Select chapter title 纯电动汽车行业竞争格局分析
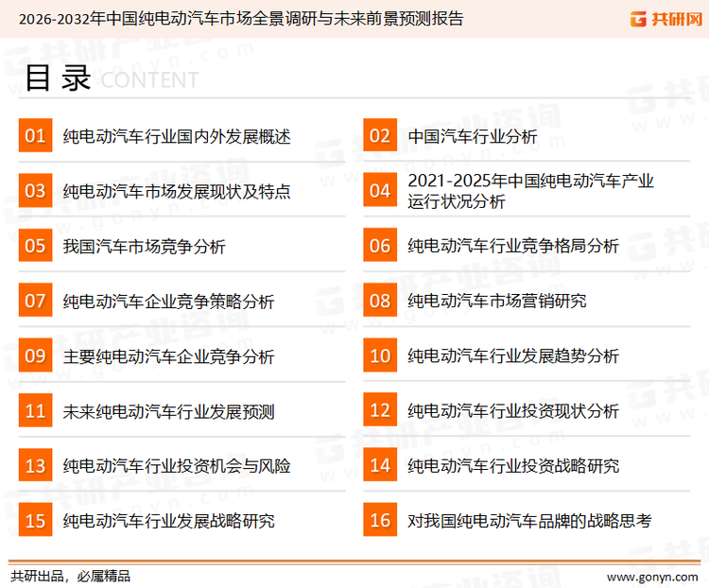 [513, 246]
